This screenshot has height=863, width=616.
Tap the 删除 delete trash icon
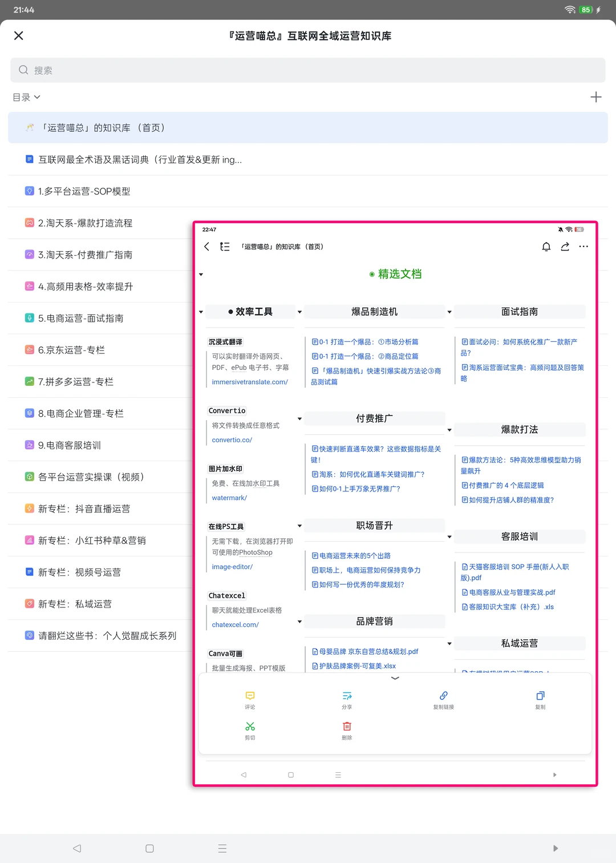point(347,729)
